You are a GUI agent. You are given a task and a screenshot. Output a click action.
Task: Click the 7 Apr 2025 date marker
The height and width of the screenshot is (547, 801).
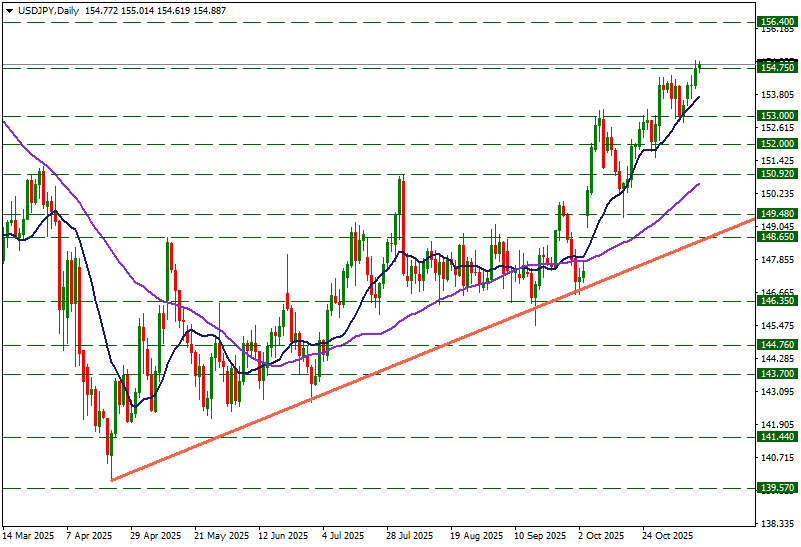coord(88,535)
